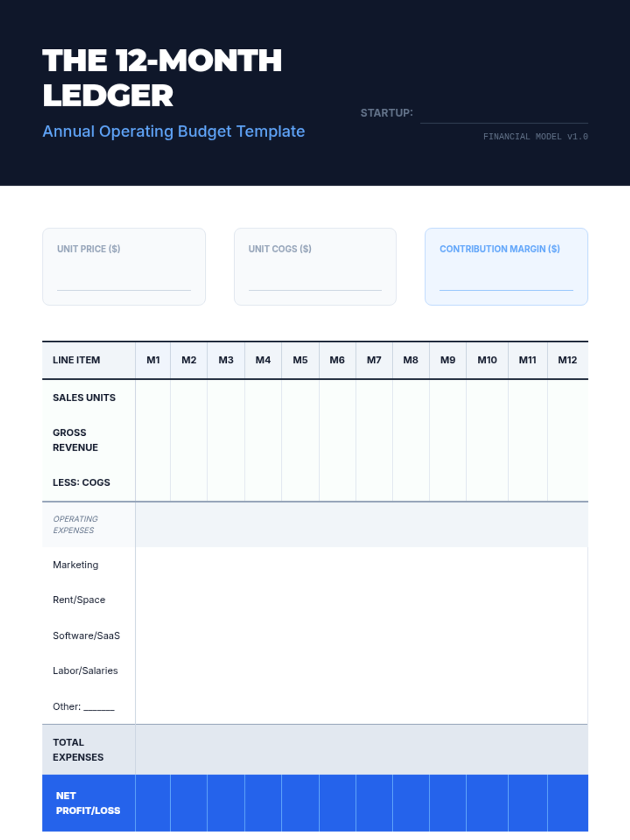Select the SALES UNITS row label
This screenshot has width=630, height=840.
[x=84, y=398]
